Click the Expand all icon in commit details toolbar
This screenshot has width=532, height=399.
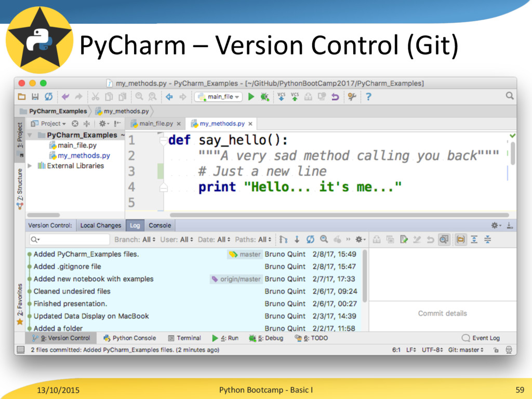[474, 240]
